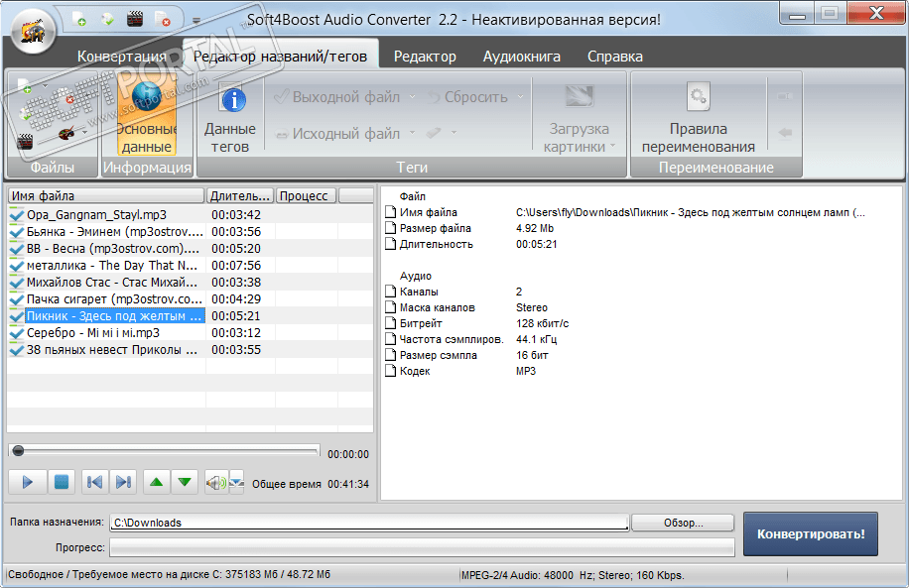Image resolution: width=909 pixels, height=588 pixels.
Task: Switch to the Аудиокнига tab
Action: pos(522,57)
